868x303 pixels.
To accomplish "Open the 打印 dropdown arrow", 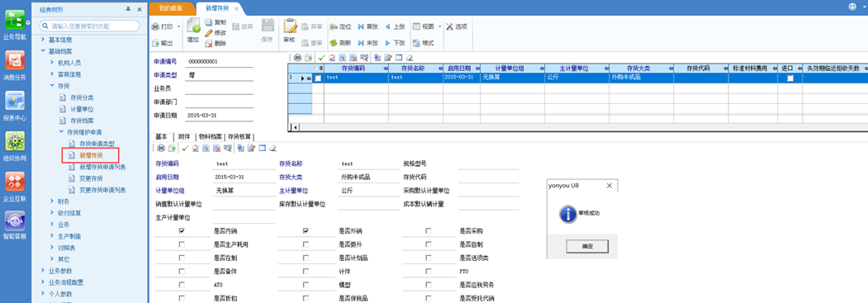I will coord(179,26).
